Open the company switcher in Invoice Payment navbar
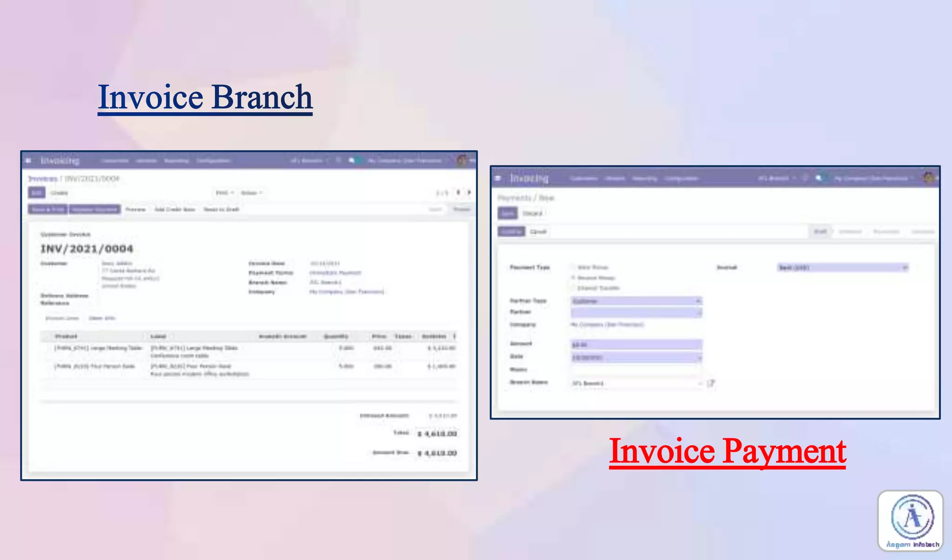952x560 pixels. click(874, 178)
